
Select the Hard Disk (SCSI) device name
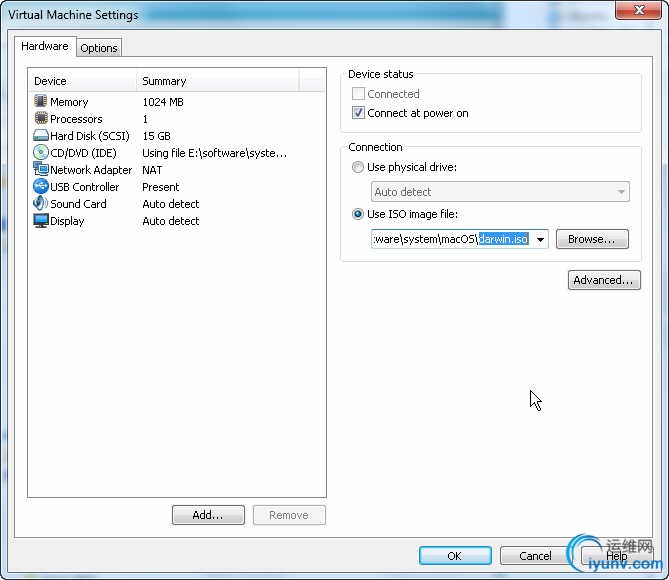[90, 136]
